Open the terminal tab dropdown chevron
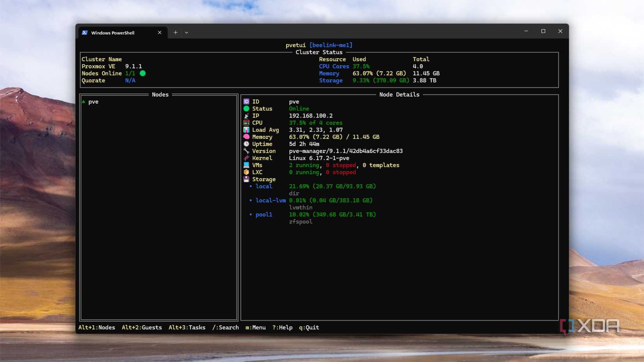 (187, 32)
